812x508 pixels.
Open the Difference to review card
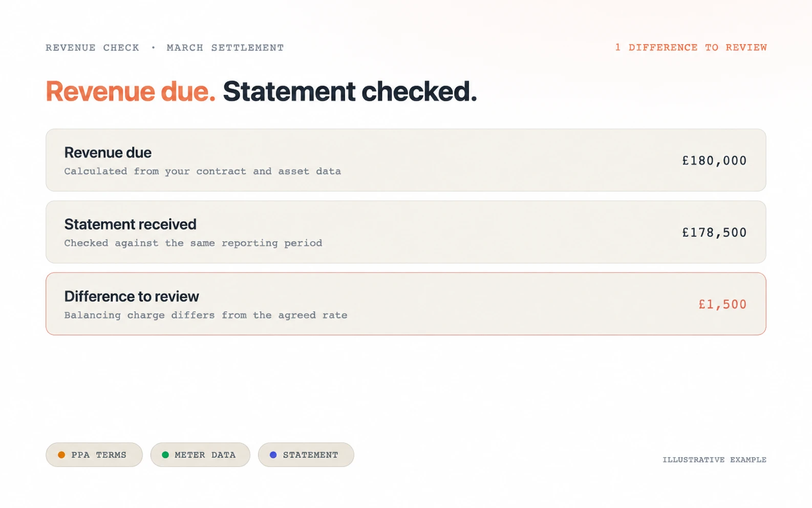point(406,304)
